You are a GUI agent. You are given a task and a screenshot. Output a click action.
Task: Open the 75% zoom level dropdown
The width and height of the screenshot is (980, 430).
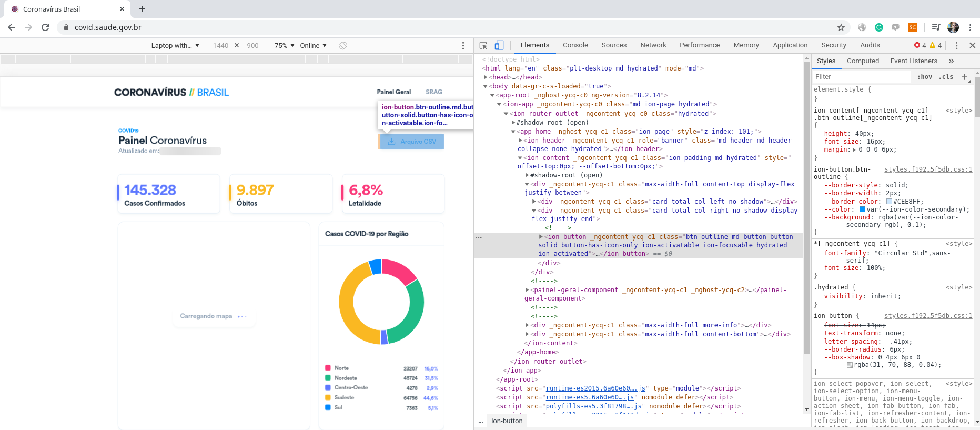click(284, 46)
